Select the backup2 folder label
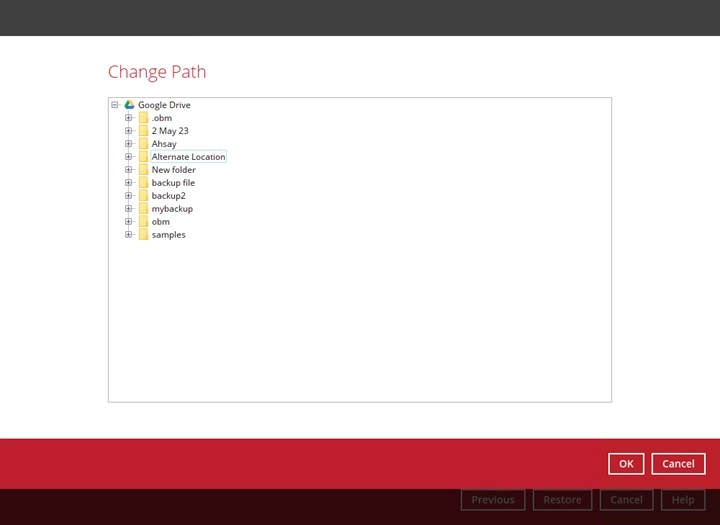Viewport: 720px width, 525px height. [x=168, y=196]
